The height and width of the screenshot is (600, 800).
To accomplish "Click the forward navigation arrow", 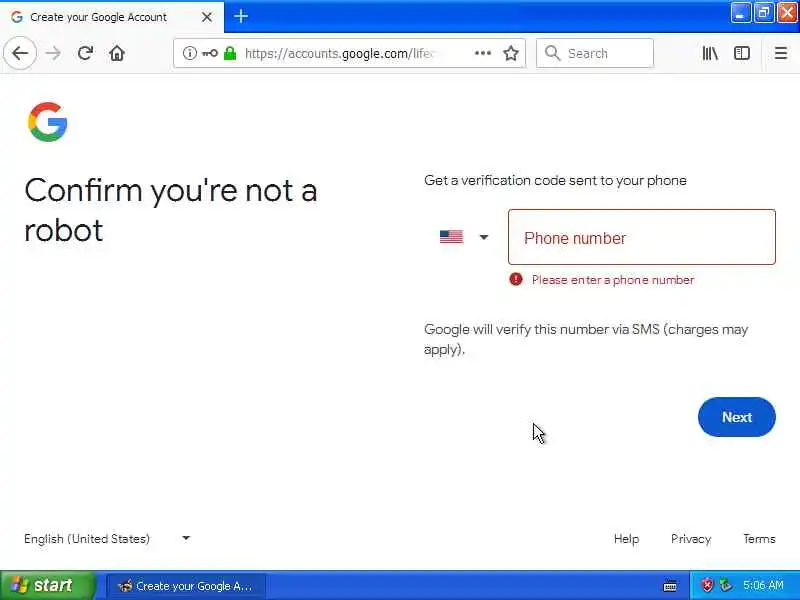I will coord(53,53).
